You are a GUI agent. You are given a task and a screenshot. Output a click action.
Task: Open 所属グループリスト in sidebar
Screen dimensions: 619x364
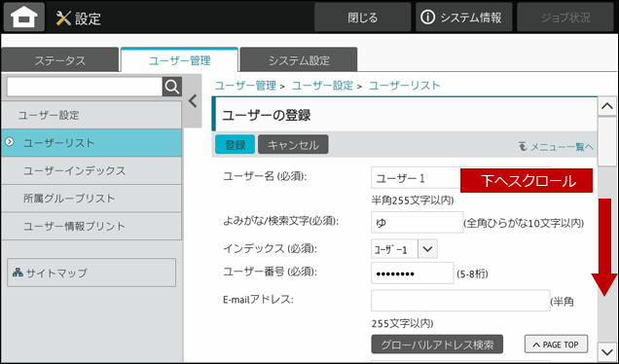[91, 199]
